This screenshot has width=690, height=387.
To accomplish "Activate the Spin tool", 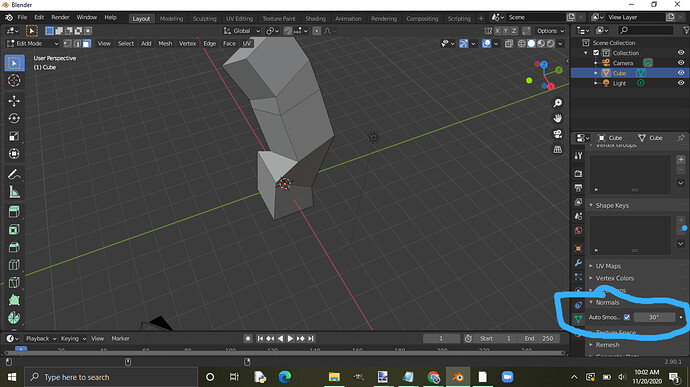I will [x=14, y=317].
